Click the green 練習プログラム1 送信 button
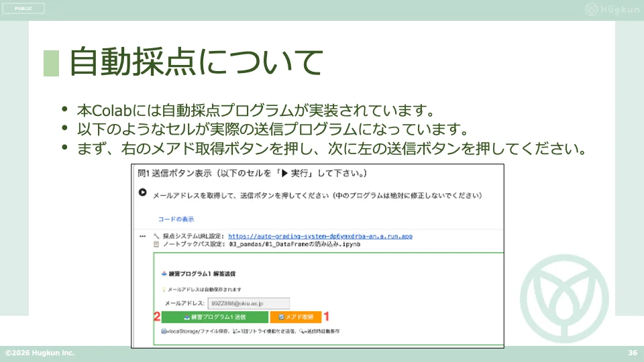 [215, 317]
